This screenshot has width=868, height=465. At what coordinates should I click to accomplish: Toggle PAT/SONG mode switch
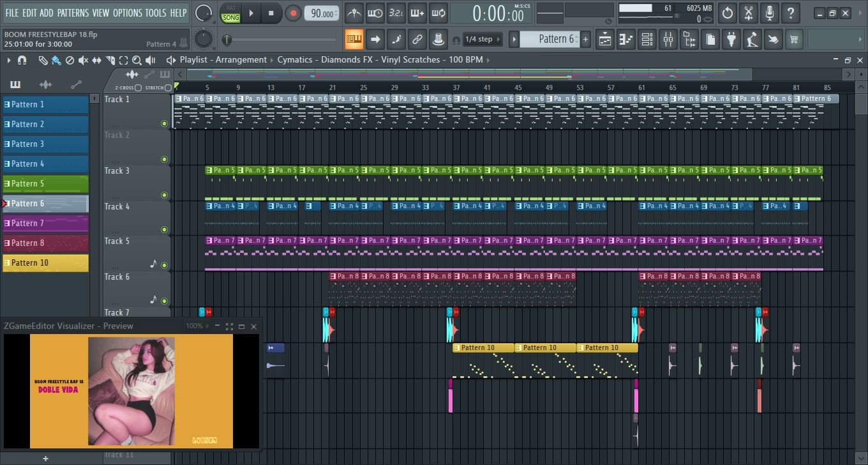click(230, 13)
